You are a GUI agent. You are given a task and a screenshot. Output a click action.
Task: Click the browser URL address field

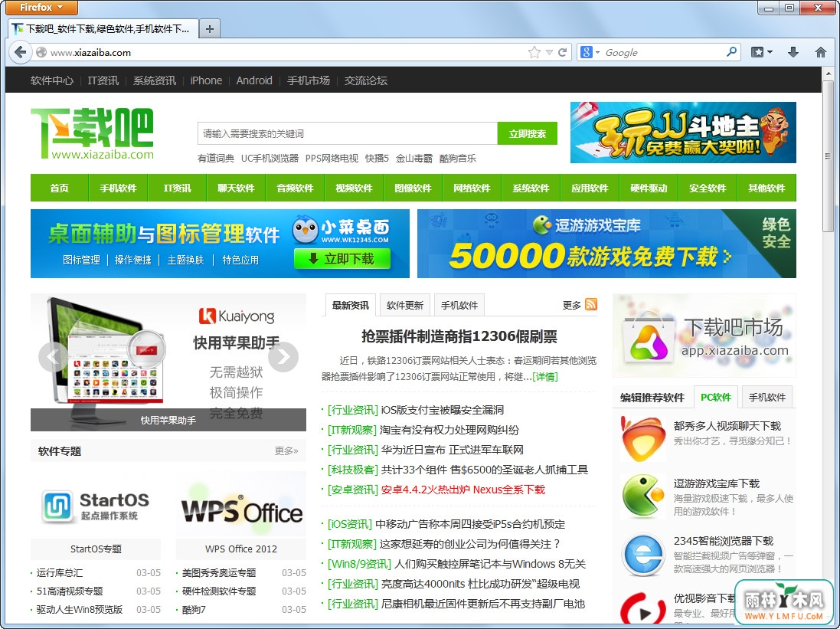point(286,52)
